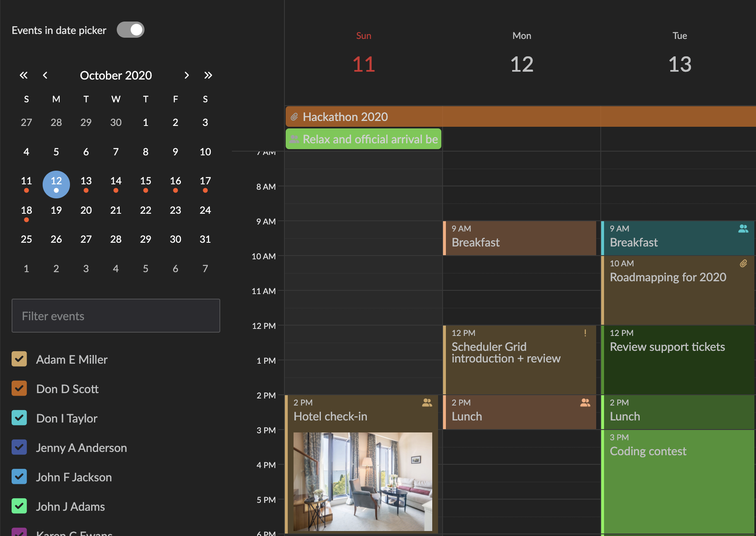Toggle the Events in date picker switch
This screenshot has height=536, width=756.
click(130, 29)
